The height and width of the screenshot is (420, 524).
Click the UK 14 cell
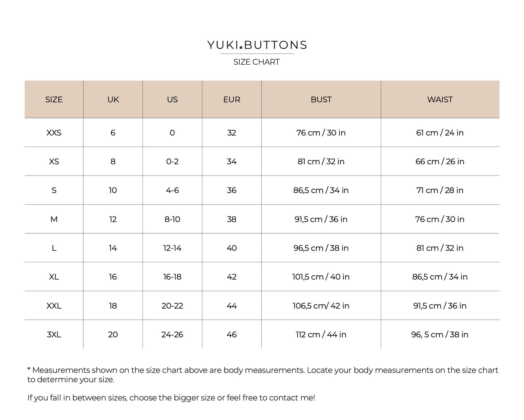(x=113, y=248)
